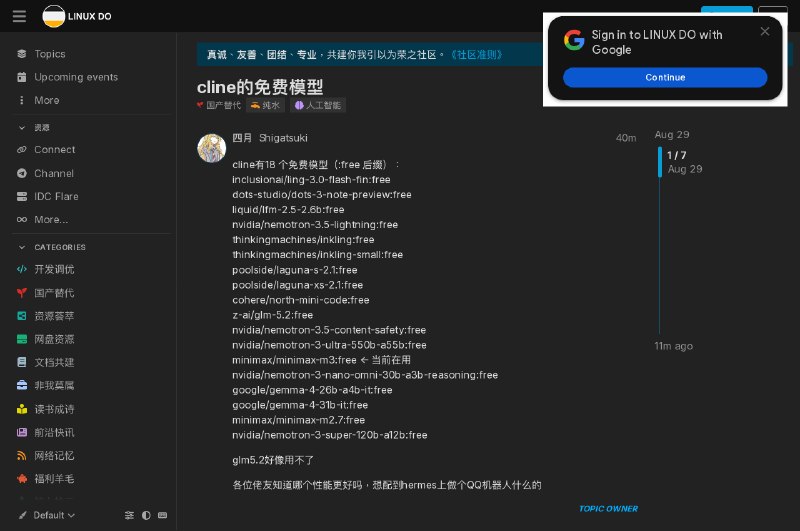Open the 资源荟萃 category
Image resolution: width=800 pixels, height=531 pixels.
(54, 316)
